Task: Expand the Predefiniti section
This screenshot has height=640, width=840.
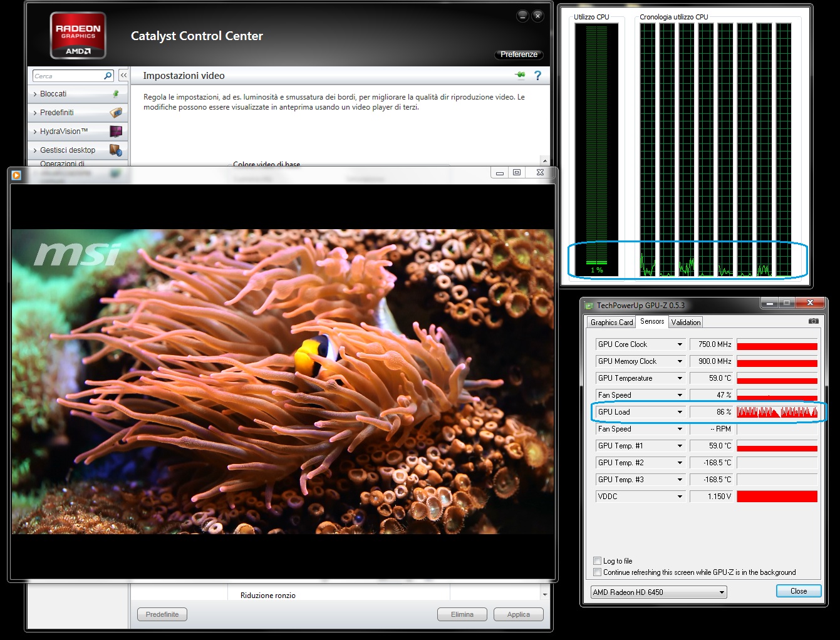Action: click(x=57, y=113)
